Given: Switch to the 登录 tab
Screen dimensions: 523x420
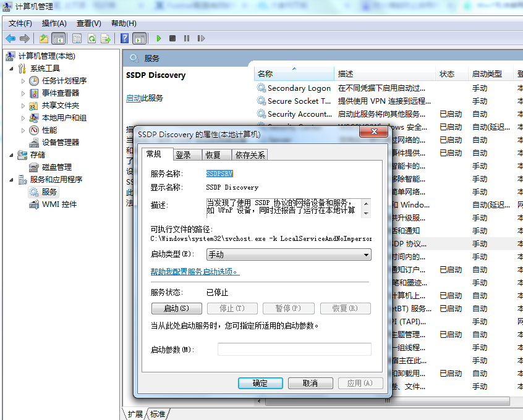Looking at the screenshot, I should (x=183, y=155).
